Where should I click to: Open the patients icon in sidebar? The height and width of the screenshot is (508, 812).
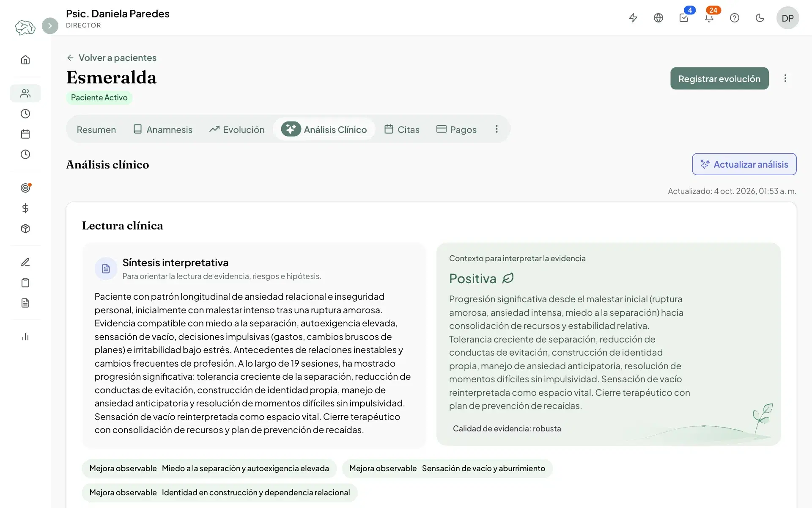(25, 93)
